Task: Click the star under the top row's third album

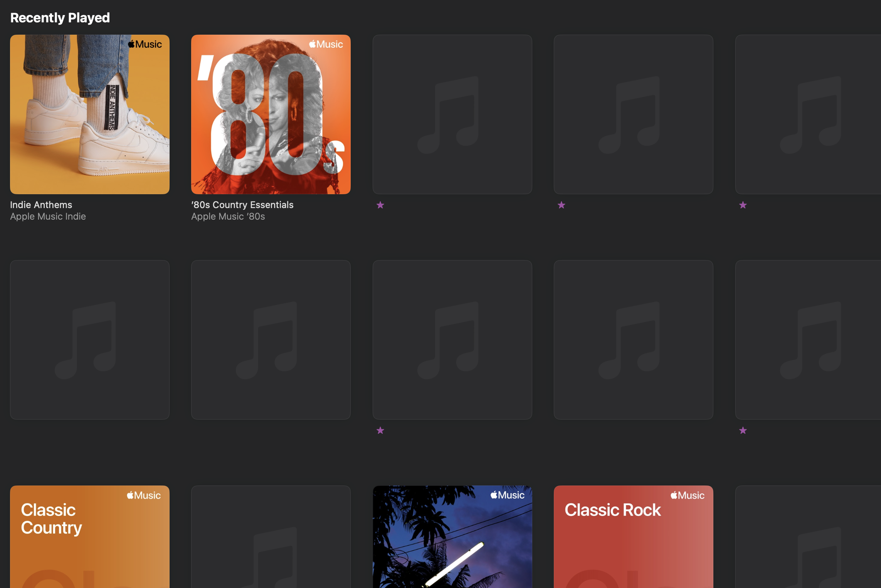Action: (x=380, y=205)
